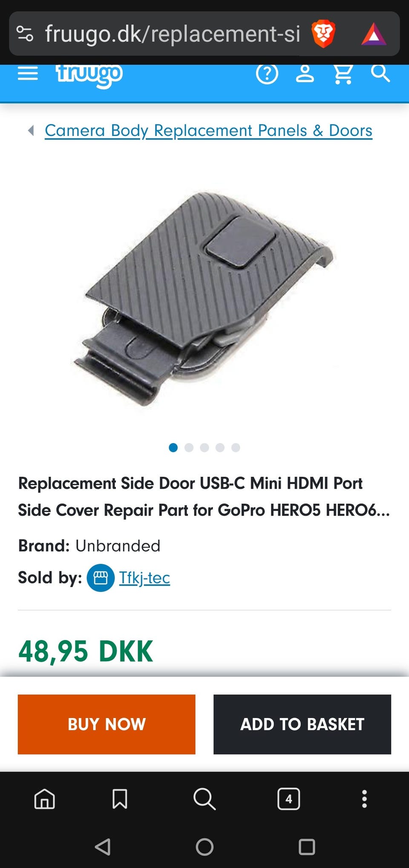Tap the Fruugo search magnifier icon
This screenshot has width=409, height=868.
(380, 73)
